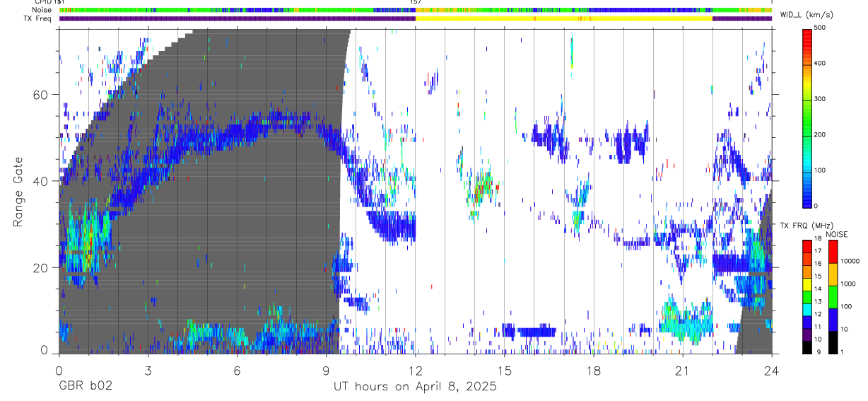Select the 200 tick on WID colorbar
The image size is (868, 401).
[x=821, y=135]
